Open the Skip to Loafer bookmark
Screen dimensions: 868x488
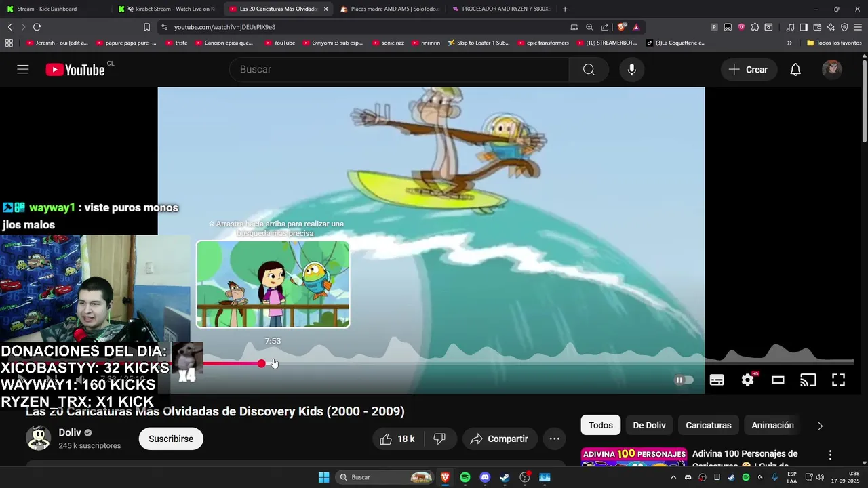click(x=478, y=43)
